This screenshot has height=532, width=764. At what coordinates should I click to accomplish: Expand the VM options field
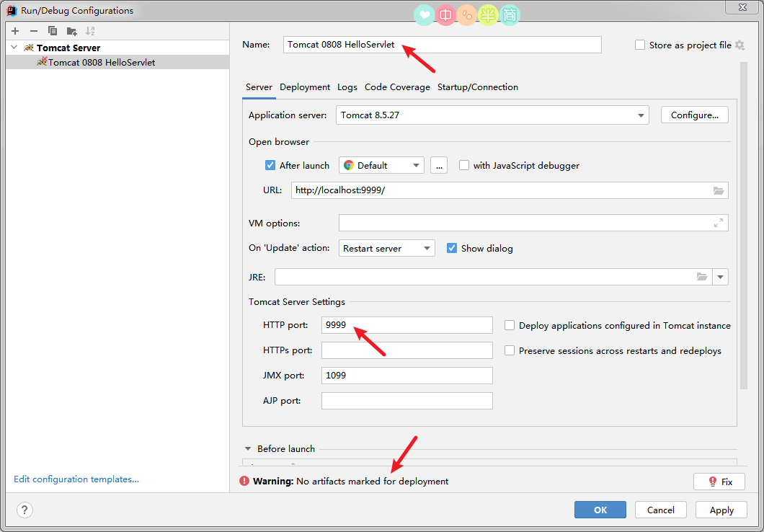click(718, 223)
